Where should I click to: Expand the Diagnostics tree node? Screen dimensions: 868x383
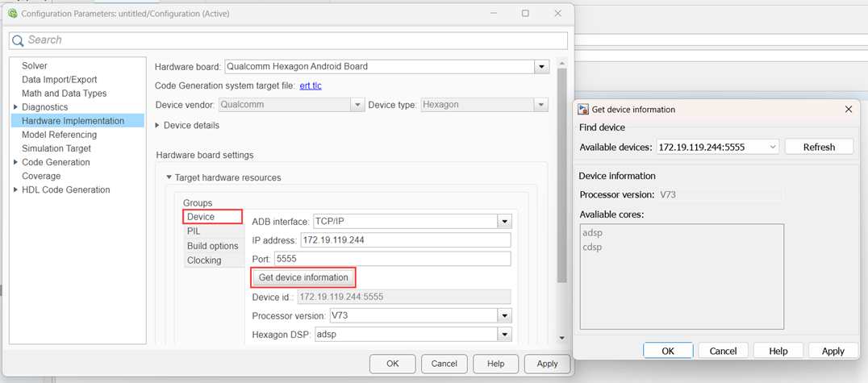15,107
